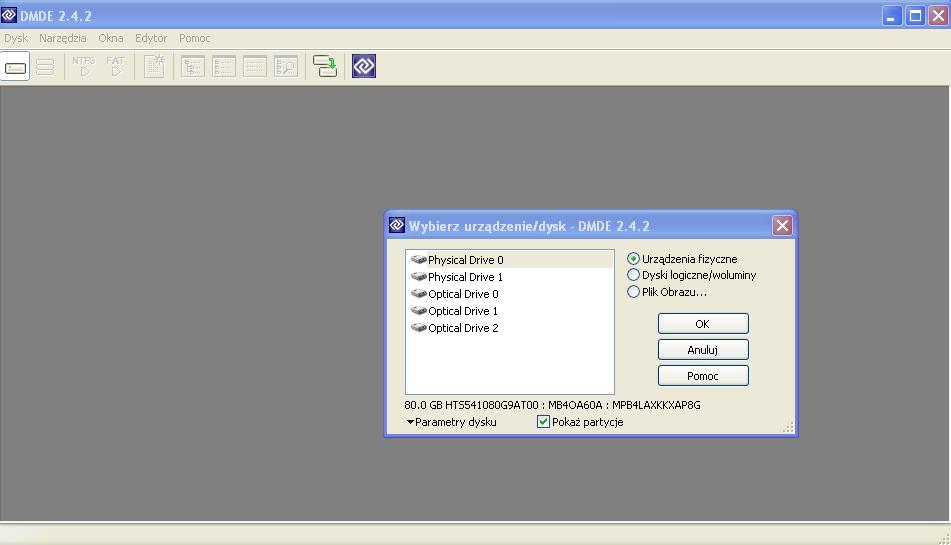Image resolution: width=951 pixels, height=545 pixels.
Task: Select Optical Drive 0 in list
Action: (509, 294)
